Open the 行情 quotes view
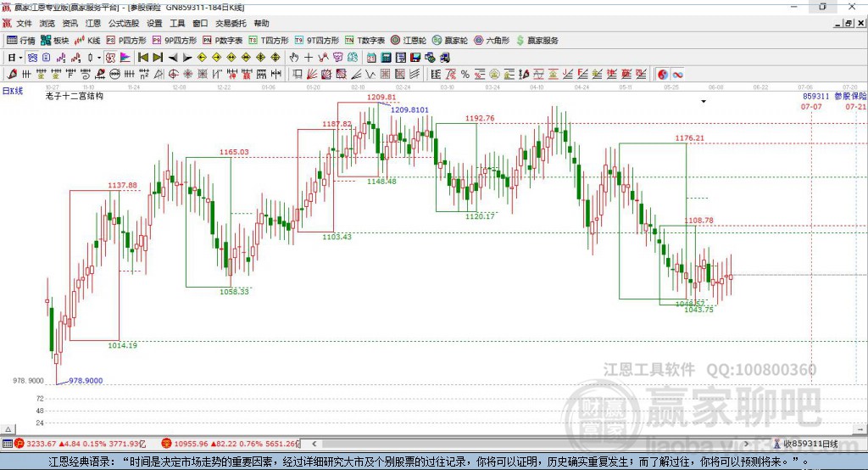The height and width of the screenshot is (470, 868). click(x=20, y=41)
